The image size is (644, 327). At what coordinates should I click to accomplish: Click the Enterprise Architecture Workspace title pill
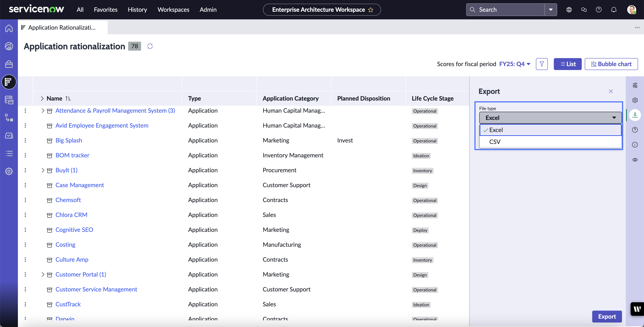[322, 10]
